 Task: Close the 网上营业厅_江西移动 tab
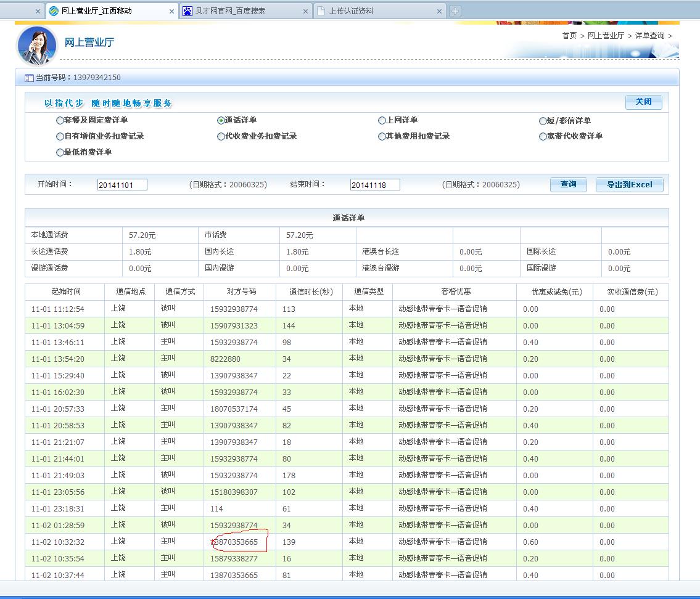pos(171,12)
